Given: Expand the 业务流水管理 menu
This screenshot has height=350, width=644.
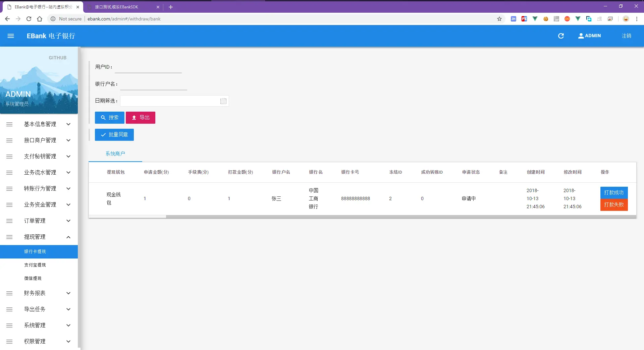Looking at the screenshot, I should click(x=39, y=173).
